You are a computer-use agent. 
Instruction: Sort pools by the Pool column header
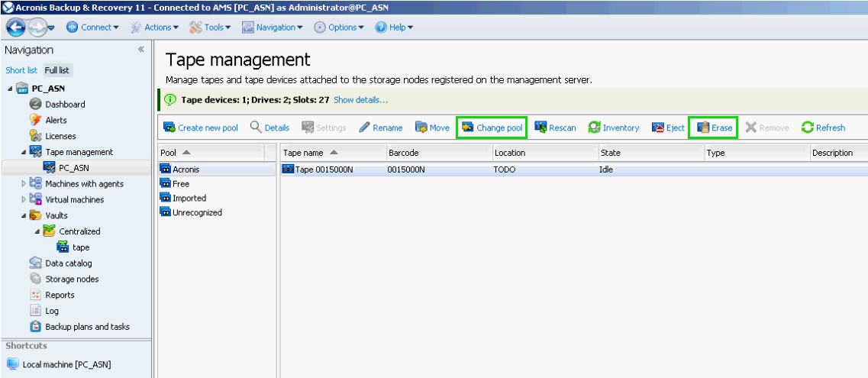[211, 153]
